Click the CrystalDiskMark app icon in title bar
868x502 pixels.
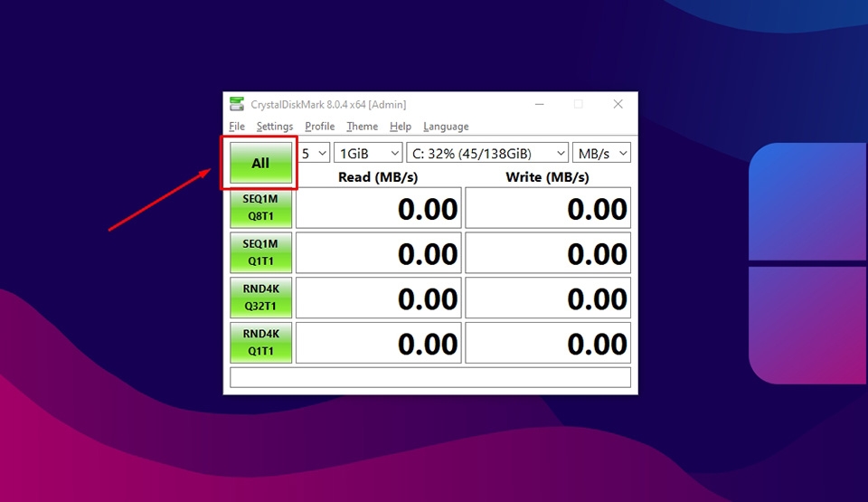(237, 104)
